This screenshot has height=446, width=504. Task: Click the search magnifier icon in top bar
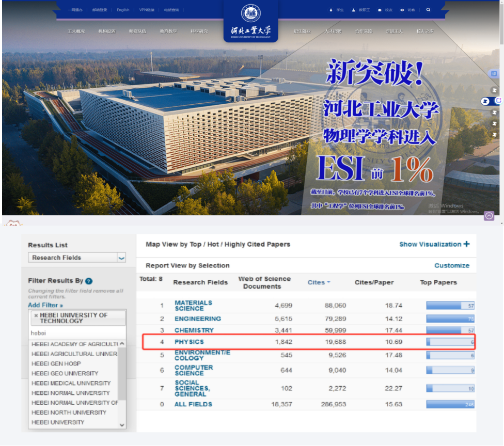click(428, 10)
